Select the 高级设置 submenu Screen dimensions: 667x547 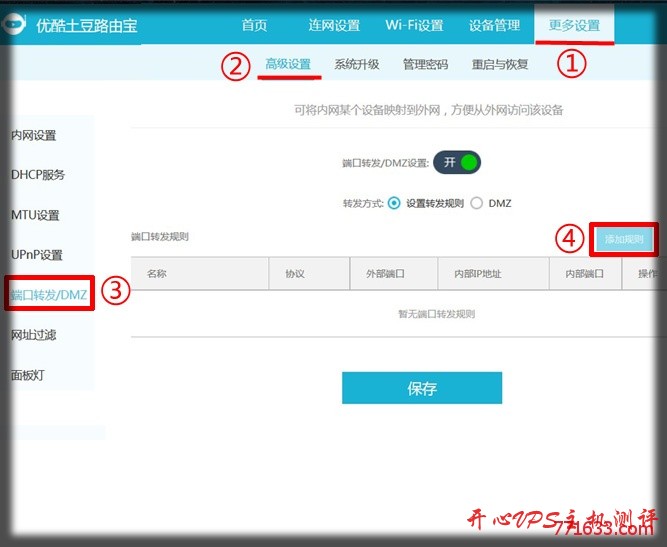click(288, 64)
